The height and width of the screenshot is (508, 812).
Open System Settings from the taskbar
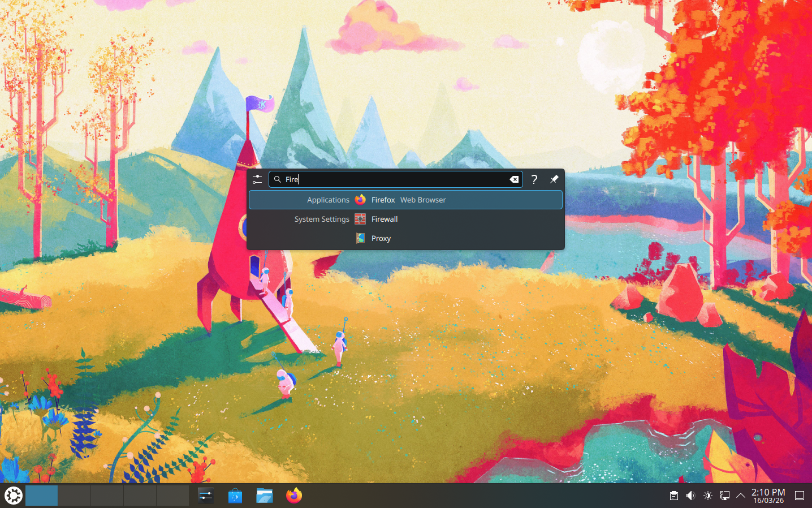206,496
